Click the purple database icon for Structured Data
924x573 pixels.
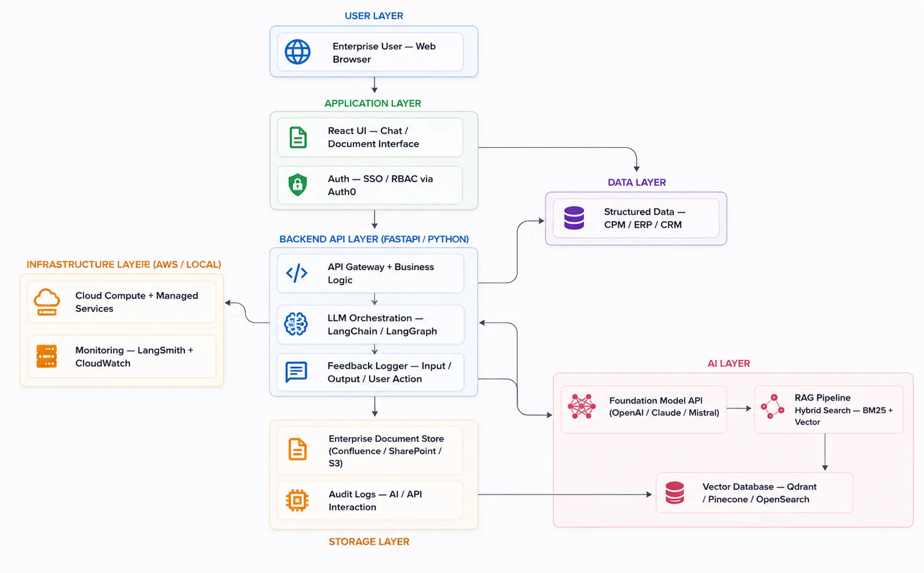point(574,218)
